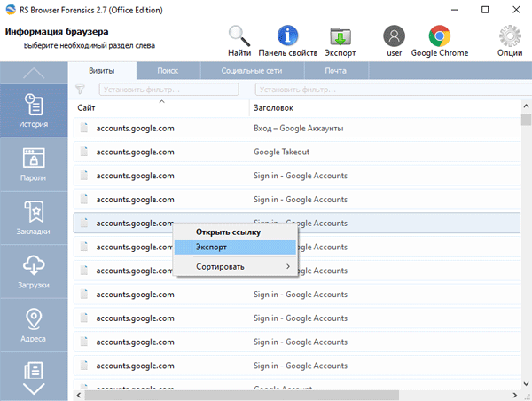This screenshot has height=401, width=532.
Task: Open the История sidebar section
Action: click(34, 111)
